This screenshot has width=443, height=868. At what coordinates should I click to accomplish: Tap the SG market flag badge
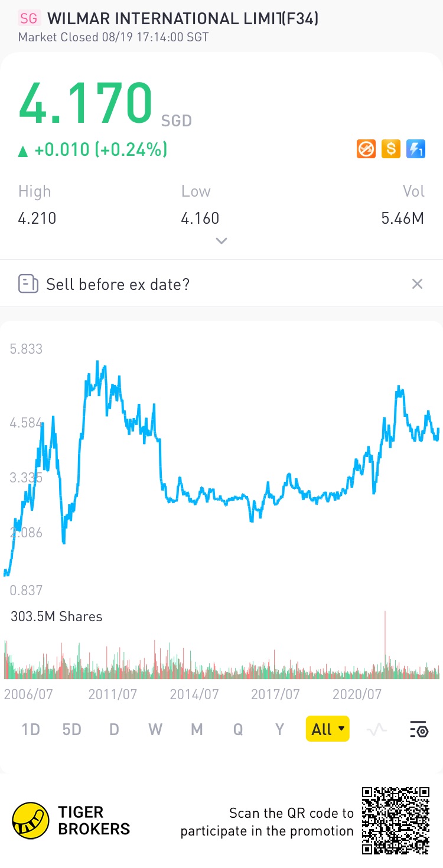[29, 18]
